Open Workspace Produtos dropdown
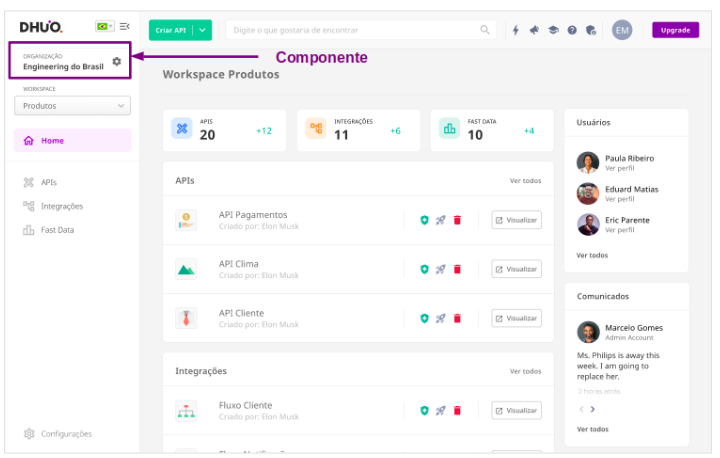The height and width of the screenshot is (458, 720). tap(73, 106)
